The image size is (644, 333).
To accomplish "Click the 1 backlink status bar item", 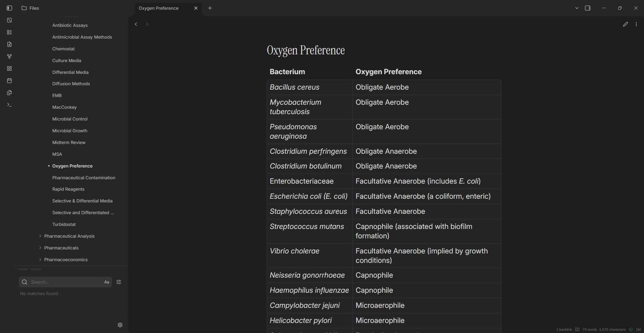I will (x=564, y=330).
